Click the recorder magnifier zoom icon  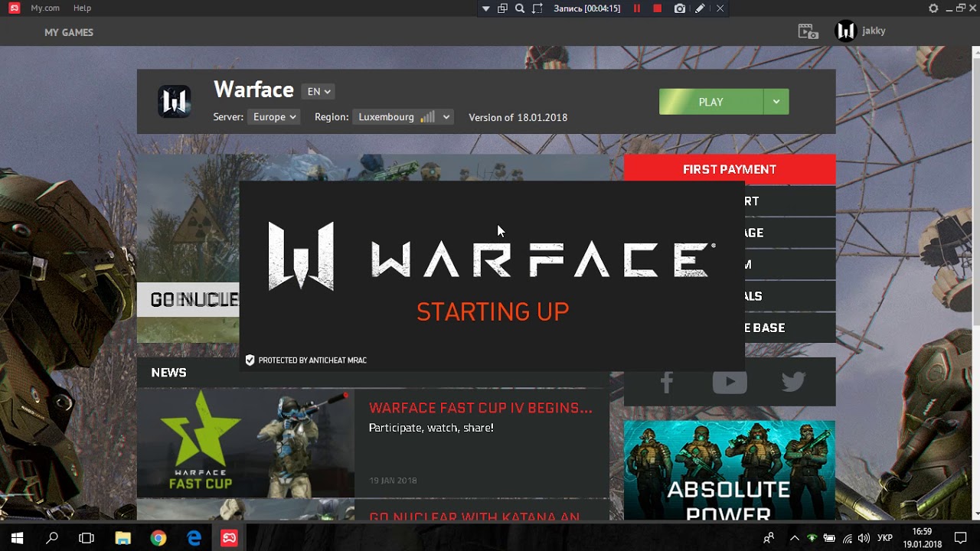pos(520,8)
